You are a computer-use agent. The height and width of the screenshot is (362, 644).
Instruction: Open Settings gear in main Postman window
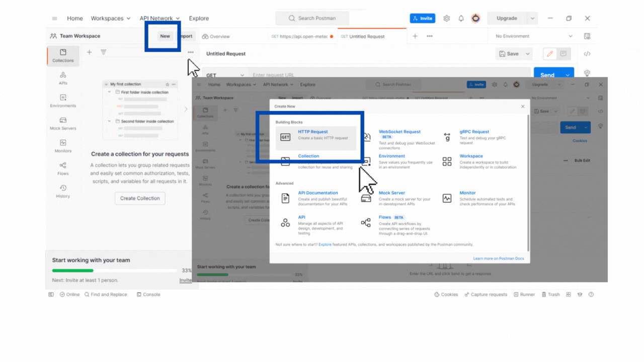[x=446, y=19]
